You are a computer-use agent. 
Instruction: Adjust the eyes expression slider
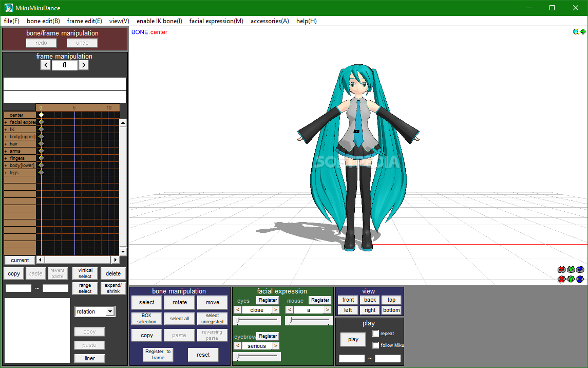257,321
